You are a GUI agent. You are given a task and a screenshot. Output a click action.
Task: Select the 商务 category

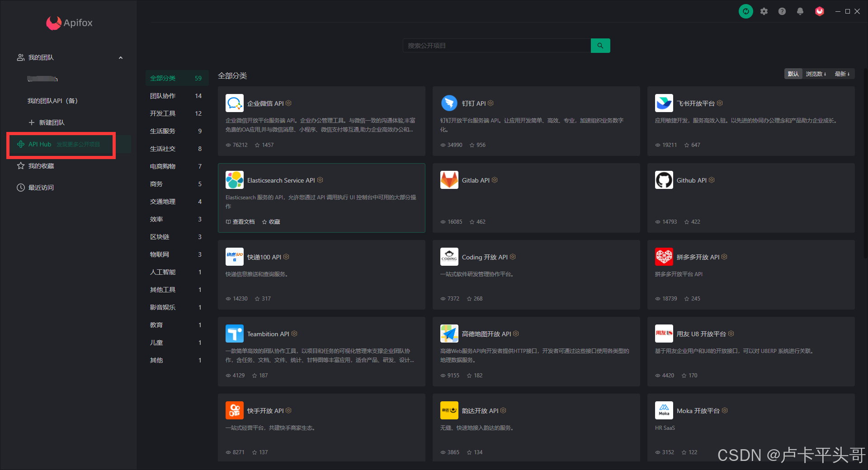177,184
